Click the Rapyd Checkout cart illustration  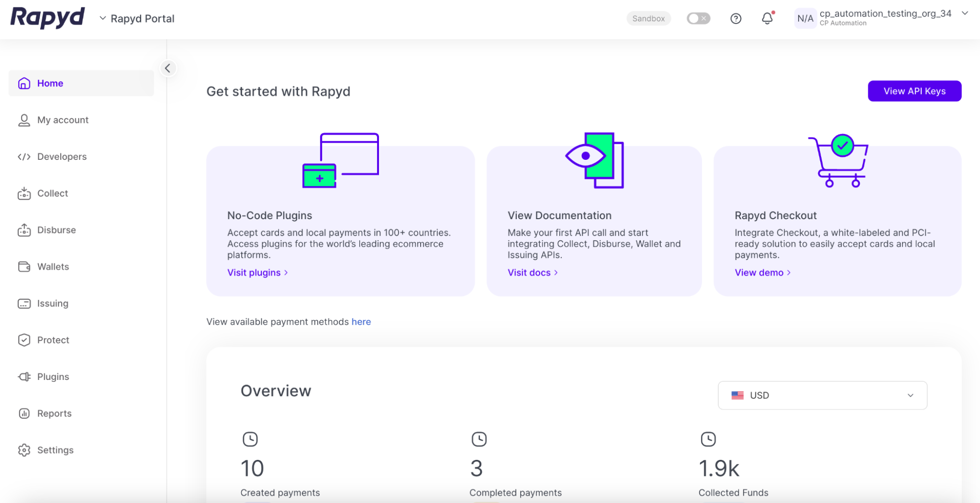(838, 161)
